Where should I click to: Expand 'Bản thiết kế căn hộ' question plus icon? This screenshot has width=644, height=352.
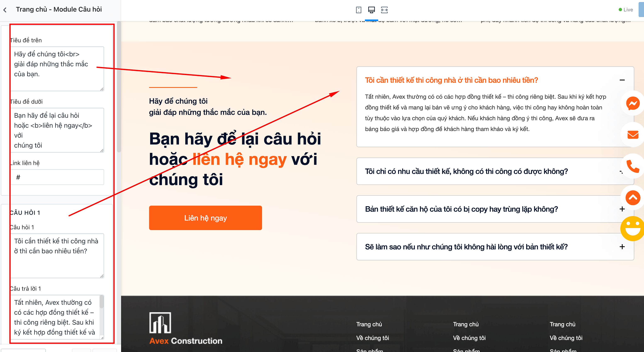pos(622,209)
